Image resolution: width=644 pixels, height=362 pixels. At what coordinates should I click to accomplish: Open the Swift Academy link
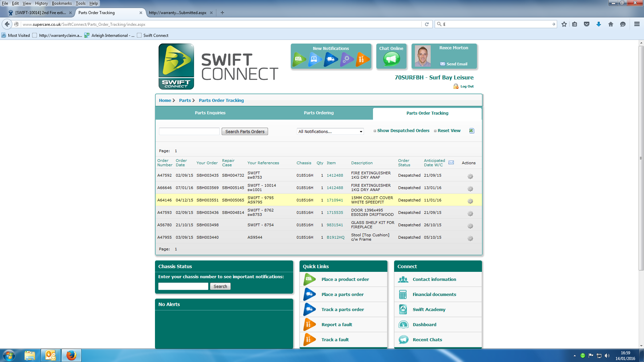click(429, 309)
